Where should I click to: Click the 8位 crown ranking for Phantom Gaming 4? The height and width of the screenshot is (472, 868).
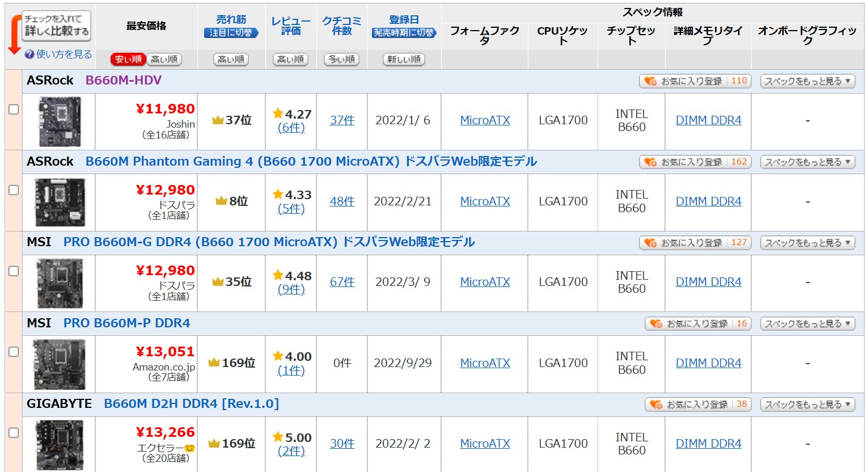(232, 201)
